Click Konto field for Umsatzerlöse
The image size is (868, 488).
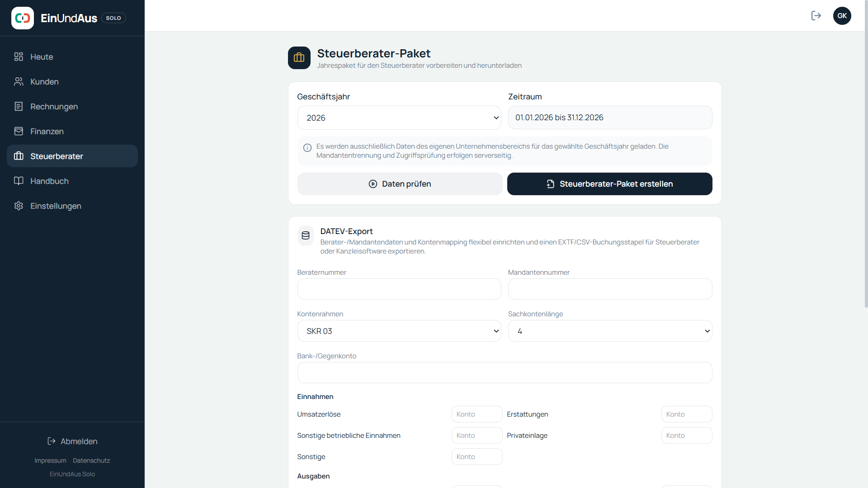click(477, 414)
